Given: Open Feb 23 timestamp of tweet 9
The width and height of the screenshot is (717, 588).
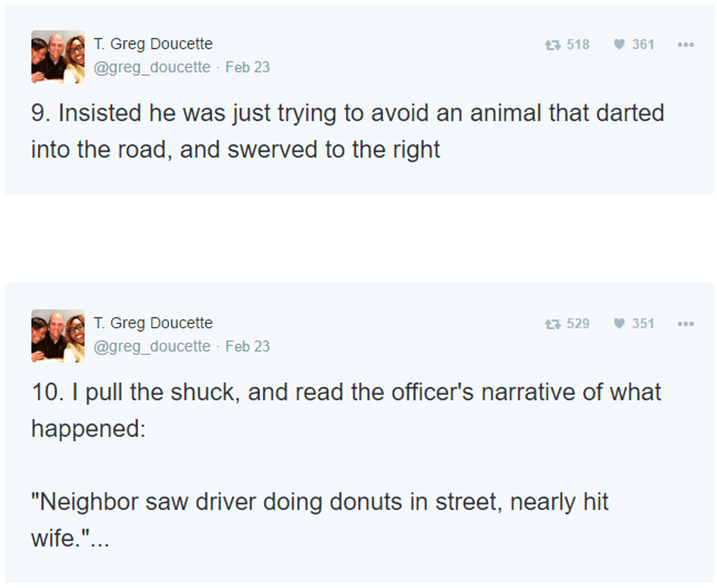Looking at the screenshot, I should tap(247, 67).
